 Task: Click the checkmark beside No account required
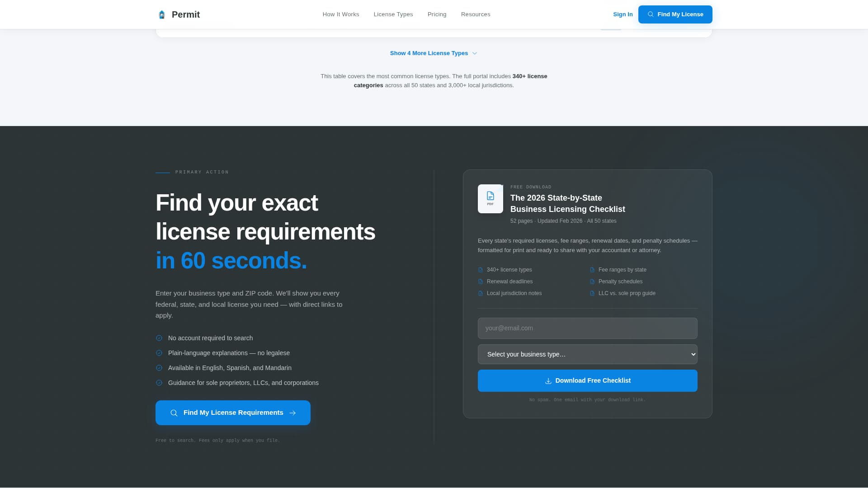click(159, 338)
